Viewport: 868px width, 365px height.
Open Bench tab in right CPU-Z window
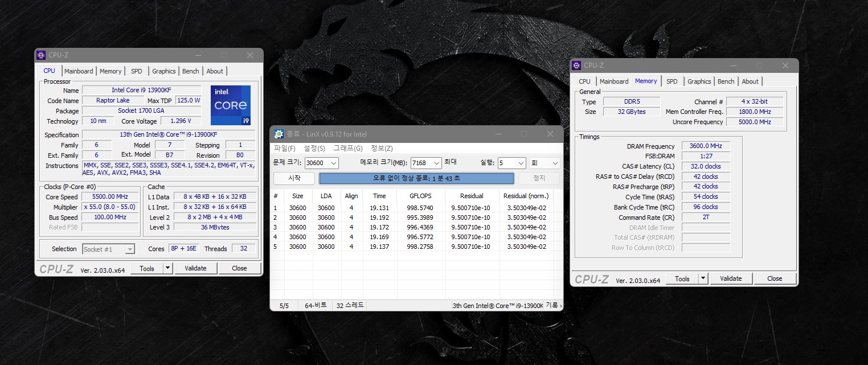tap(726, 81)
